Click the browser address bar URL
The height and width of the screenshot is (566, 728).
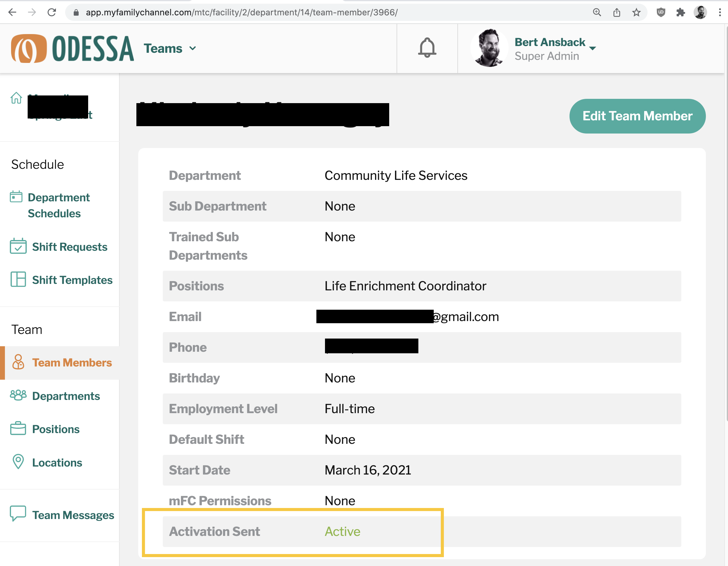(x=242, y=13)
